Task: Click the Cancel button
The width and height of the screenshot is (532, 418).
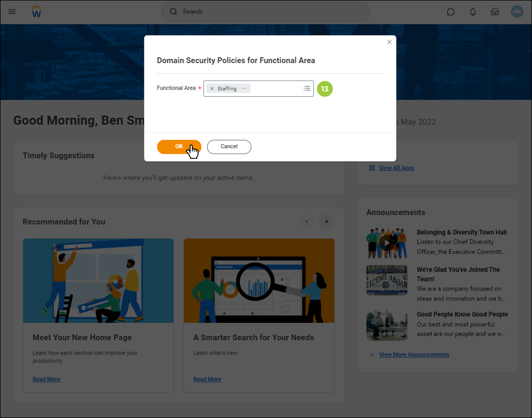Action: coord(229,147)
